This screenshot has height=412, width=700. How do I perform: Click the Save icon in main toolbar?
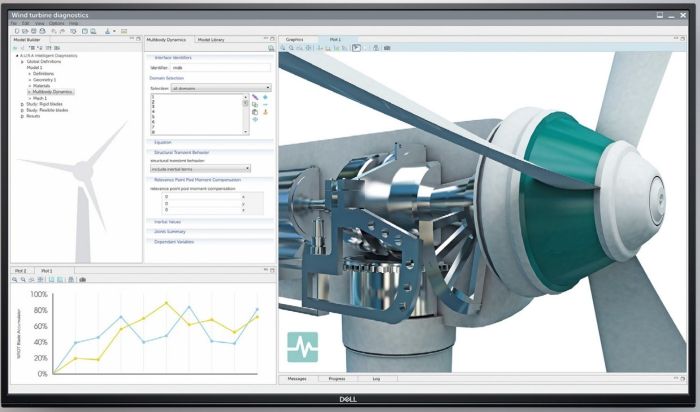[x=35, y=31]
